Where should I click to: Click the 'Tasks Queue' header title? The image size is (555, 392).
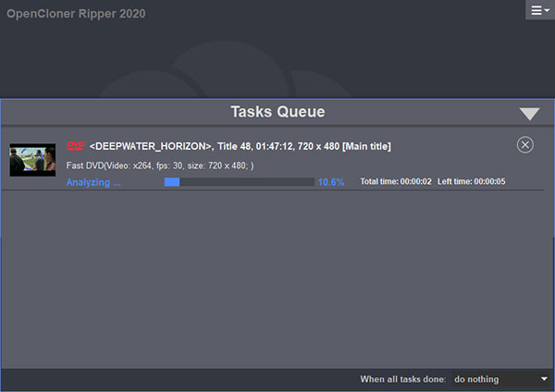point(277,112)
